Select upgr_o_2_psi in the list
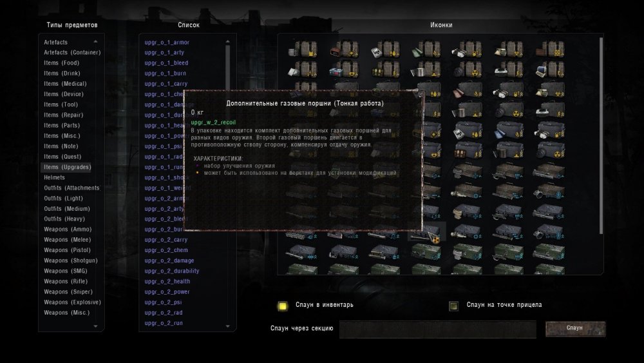Viewport: 644px width, 363px height. point(163,302)
